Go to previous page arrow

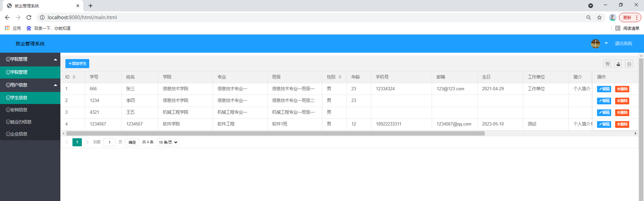point(67,142)
